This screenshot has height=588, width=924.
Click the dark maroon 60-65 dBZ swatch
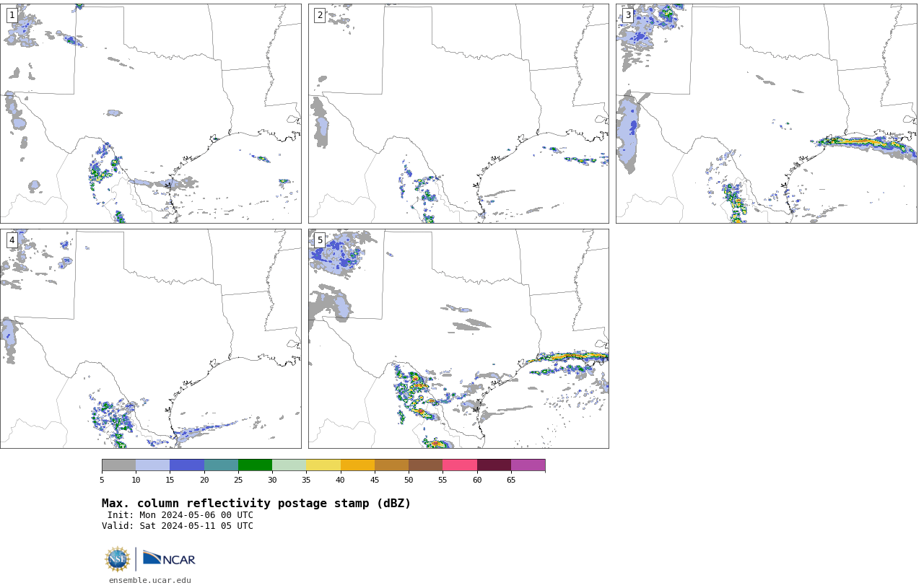click(x=494, y=465)
